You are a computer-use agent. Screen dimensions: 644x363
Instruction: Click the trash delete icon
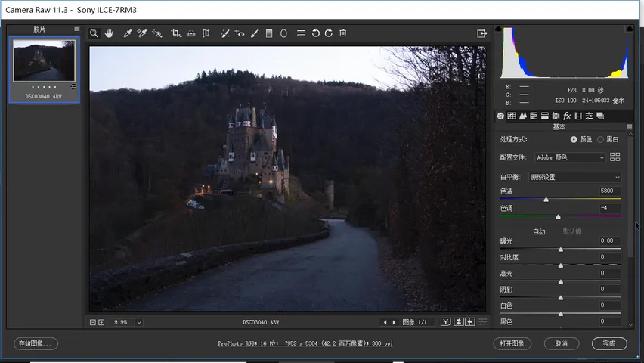coord(343,33)
